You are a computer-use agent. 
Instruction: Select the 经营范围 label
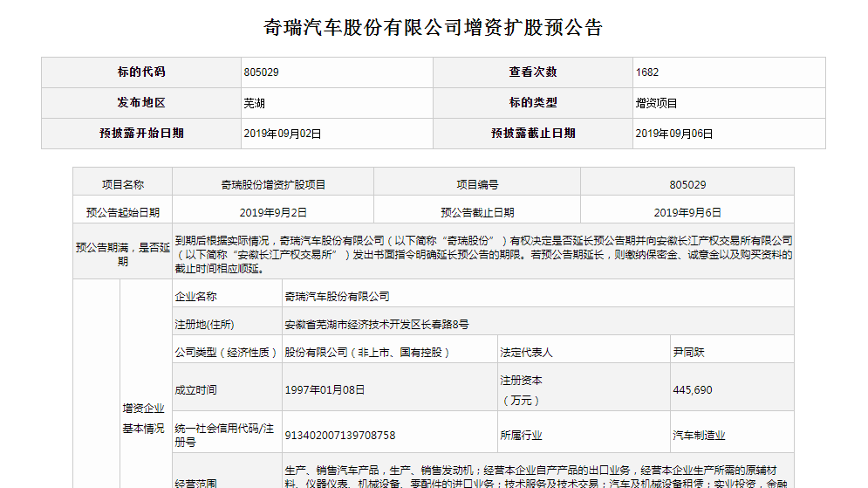(x=196, y=483)
